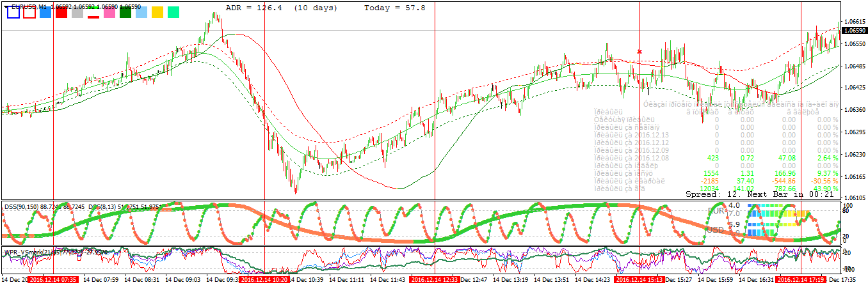Screen dimensions: 868x287
Task: Click the red time marker 2016.12.14 17:19
Action: tap(801, 280)
